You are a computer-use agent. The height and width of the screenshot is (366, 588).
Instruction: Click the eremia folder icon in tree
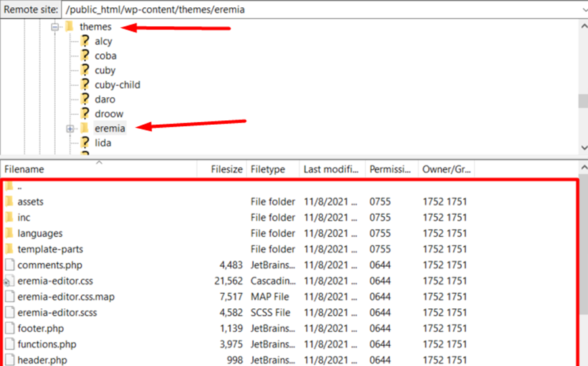(x=84, y=129)
